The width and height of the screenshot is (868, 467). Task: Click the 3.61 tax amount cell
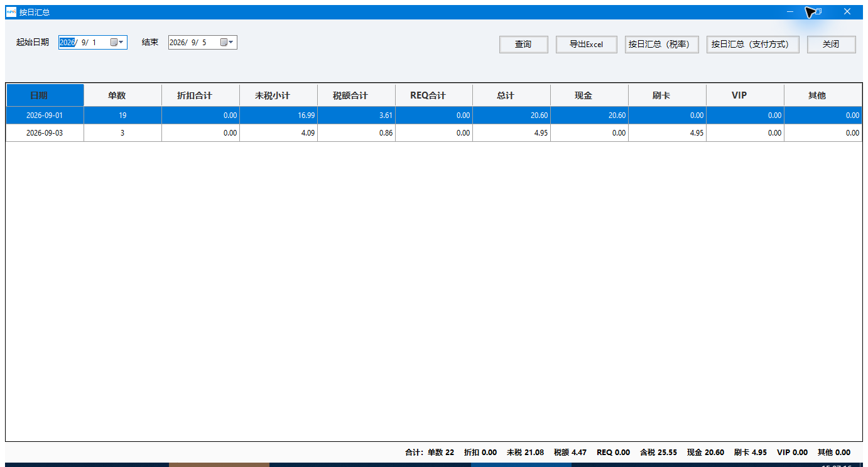pos(356,115)
